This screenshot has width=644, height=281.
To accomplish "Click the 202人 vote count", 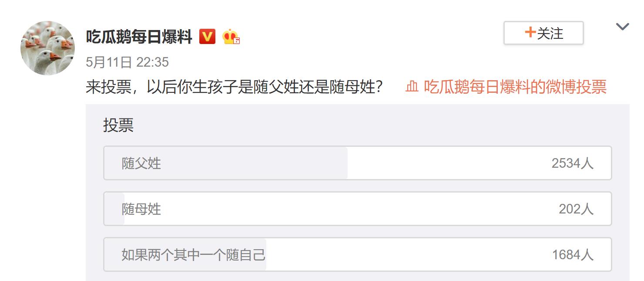I will [576, 209].
